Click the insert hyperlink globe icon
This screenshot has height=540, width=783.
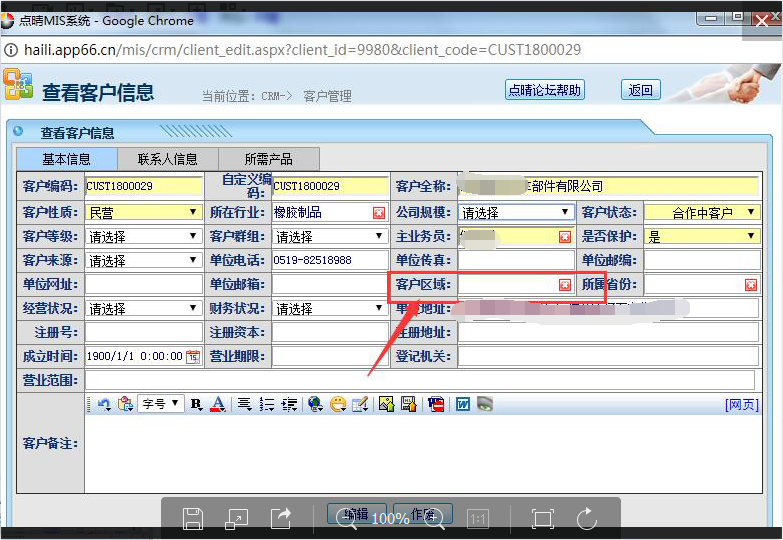(316, 404)
